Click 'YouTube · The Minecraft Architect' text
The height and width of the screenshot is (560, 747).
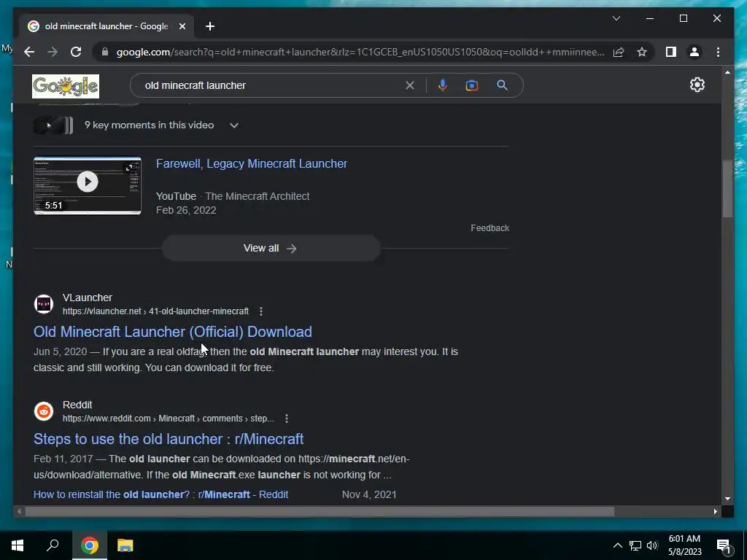point(233,196)
